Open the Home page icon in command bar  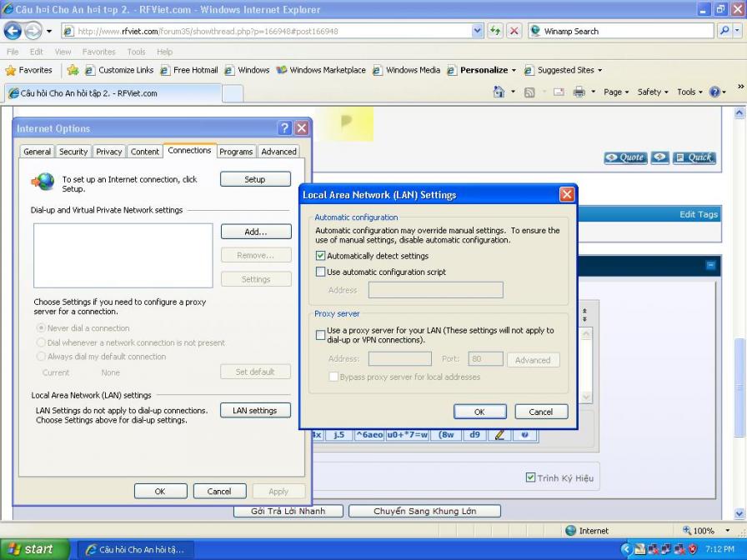point(499,92)
